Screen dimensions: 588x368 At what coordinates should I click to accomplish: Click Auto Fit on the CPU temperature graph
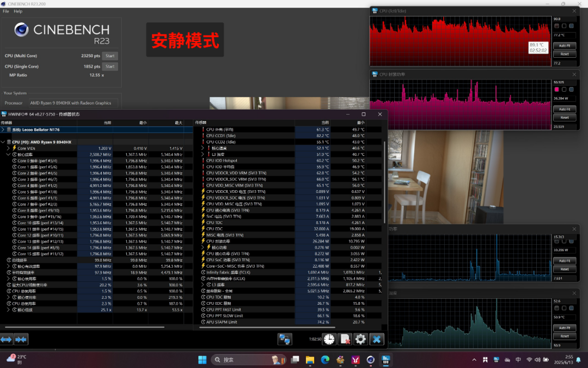click(565, 46)
